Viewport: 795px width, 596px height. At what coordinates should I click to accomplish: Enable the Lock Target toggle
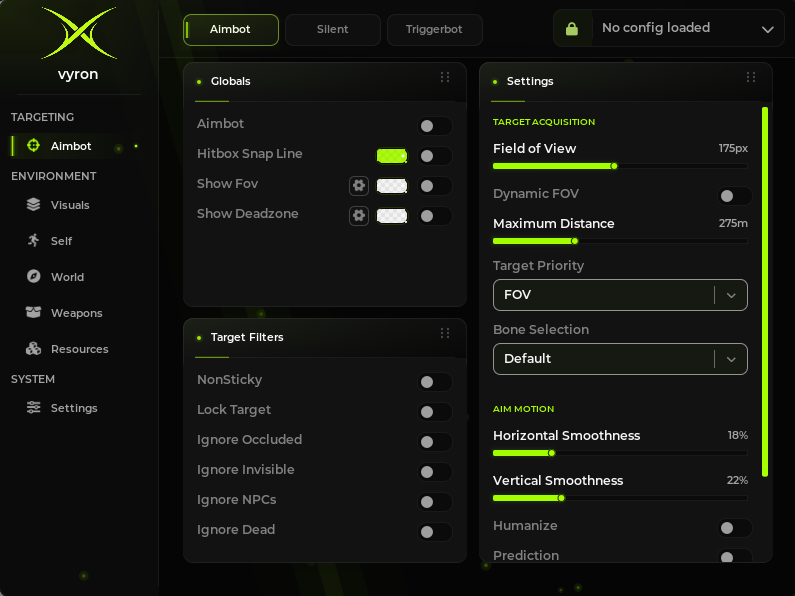pos(435,412)
